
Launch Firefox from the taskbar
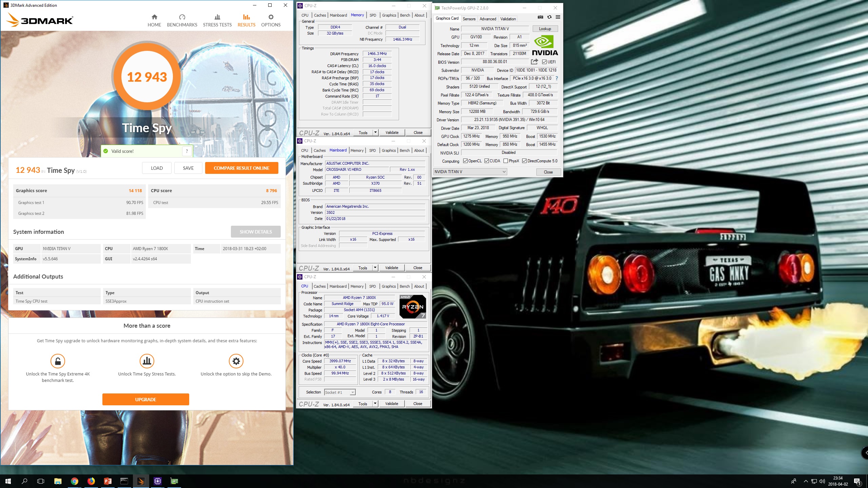(91, 481)
